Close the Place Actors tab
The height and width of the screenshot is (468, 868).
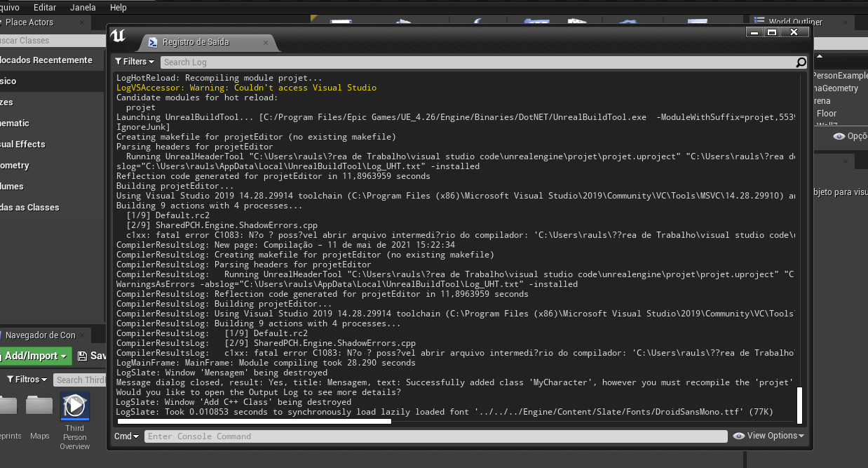click(x=82, y=22)
